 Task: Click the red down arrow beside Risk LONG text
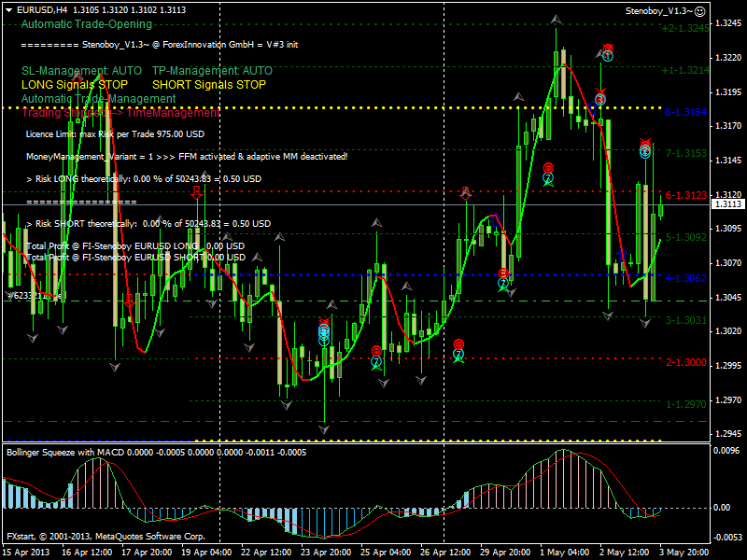[x=197, y=192]
